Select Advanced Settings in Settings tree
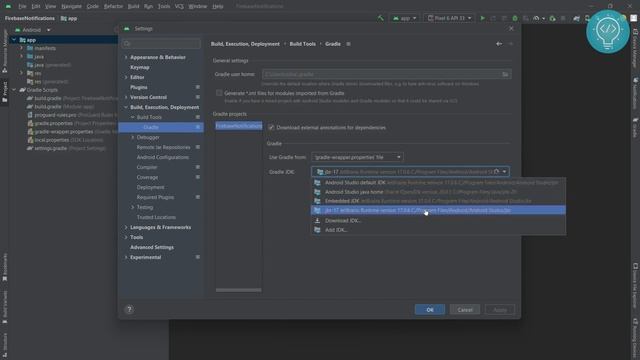The height and width of the screenshot is (360, 640). pyautogui.click(x=152, y=247)
